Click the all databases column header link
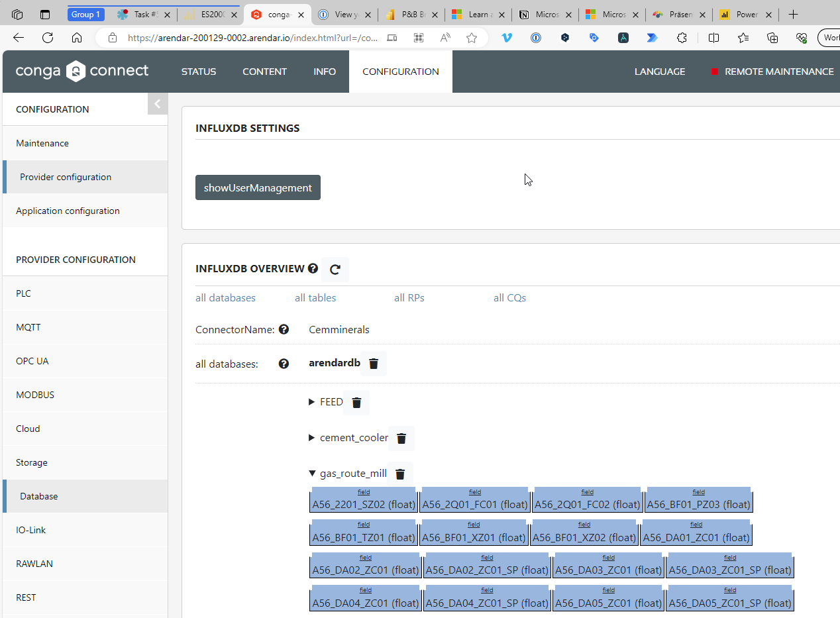This screenshot has width=840, height=618. point(225,298)
